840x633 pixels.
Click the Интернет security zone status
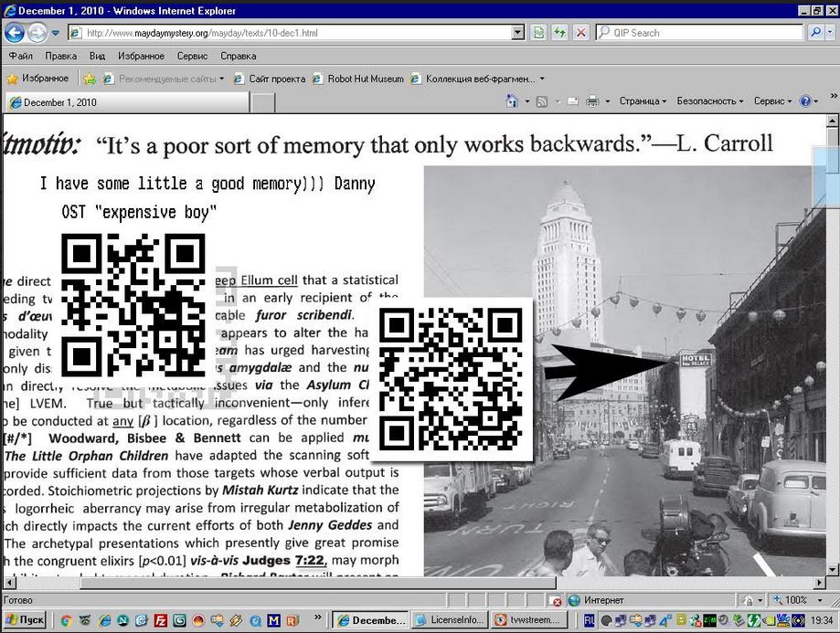596,600
